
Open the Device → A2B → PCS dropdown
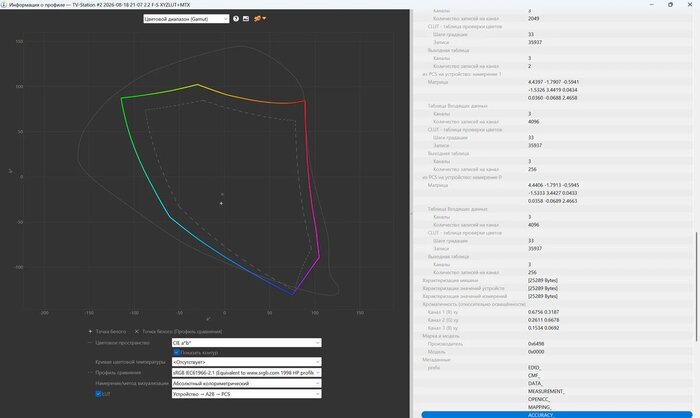(246, 394)
